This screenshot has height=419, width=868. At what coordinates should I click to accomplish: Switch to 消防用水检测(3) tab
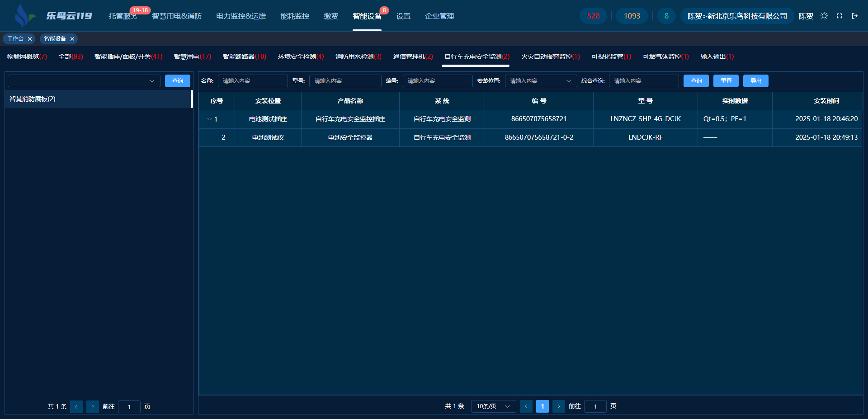[x=359, y=56]
